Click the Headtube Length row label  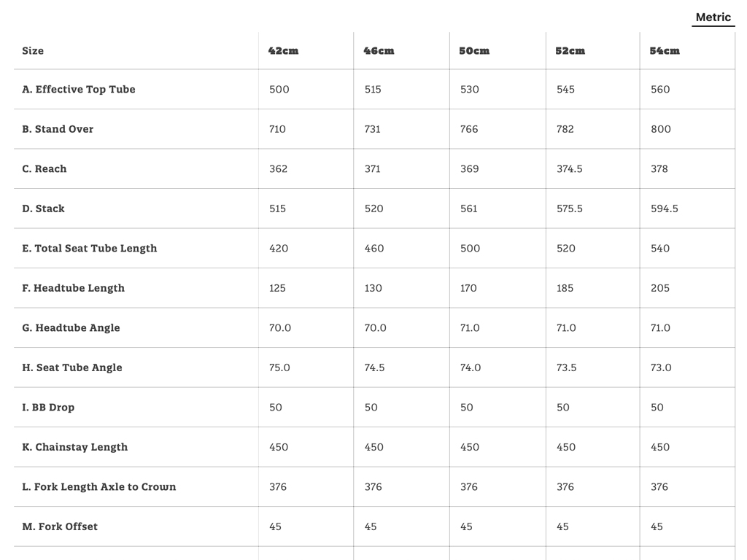coord(73,288)
